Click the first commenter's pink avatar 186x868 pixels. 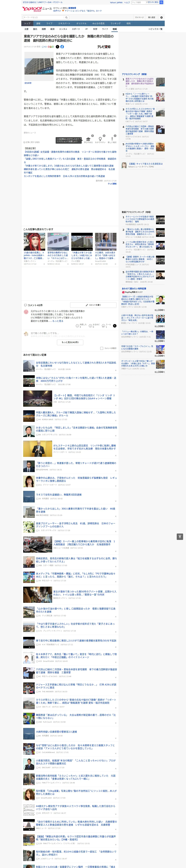[26, 312]
